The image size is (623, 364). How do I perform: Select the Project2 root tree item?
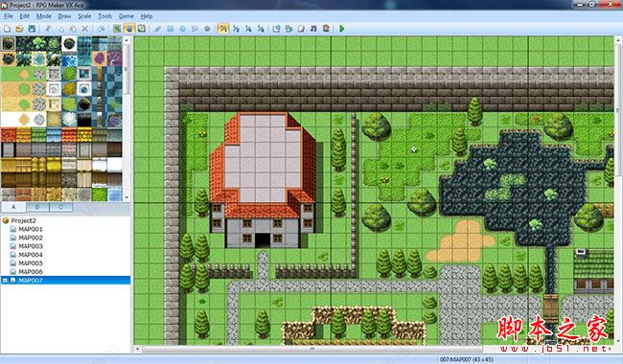point(23,220)
